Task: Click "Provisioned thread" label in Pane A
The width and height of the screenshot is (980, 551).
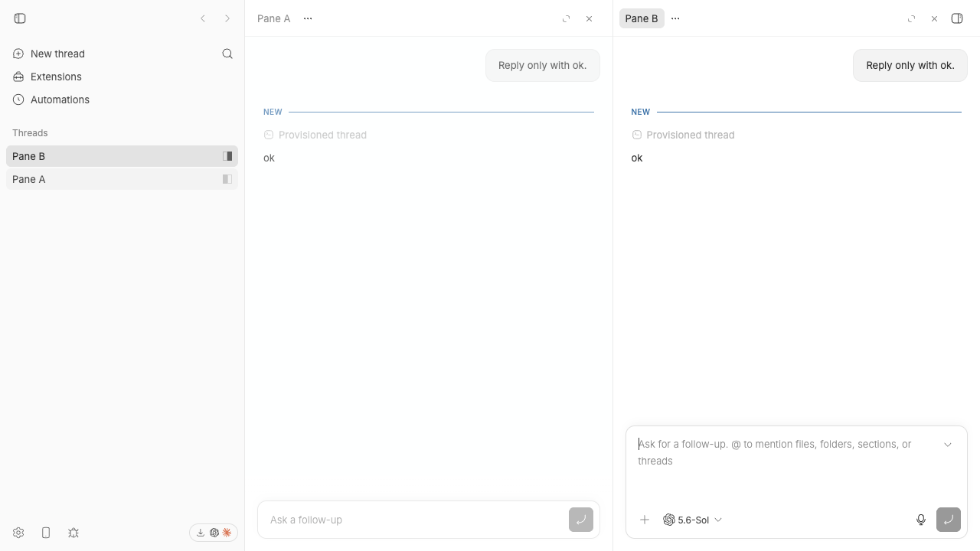Action: 322,135
